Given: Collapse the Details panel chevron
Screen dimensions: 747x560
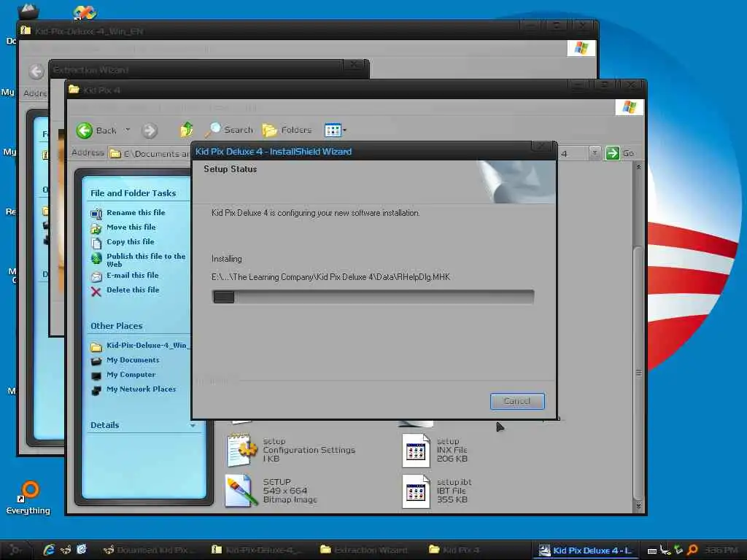Looking at the screenshot, I should [x=193, y=425].
